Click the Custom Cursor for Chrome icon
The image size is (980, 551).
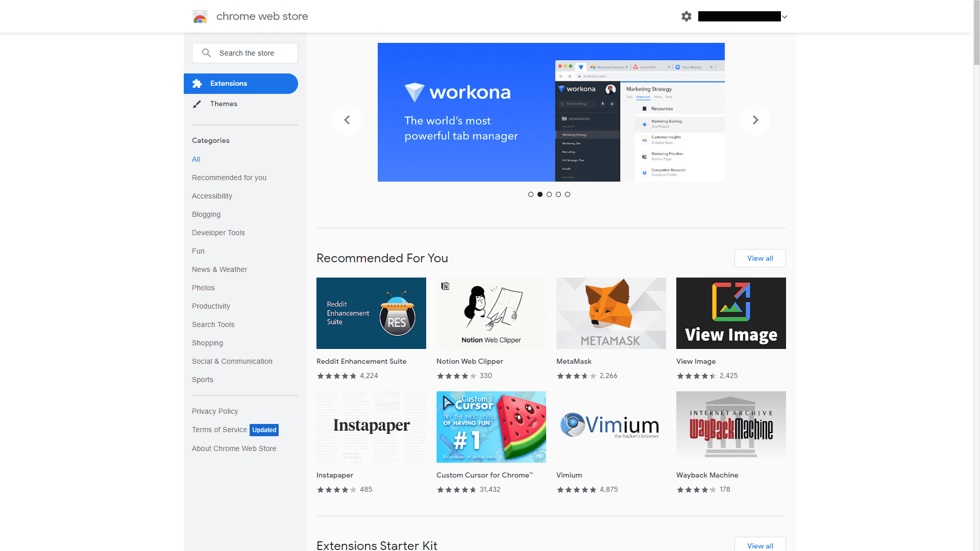(492, 427)
